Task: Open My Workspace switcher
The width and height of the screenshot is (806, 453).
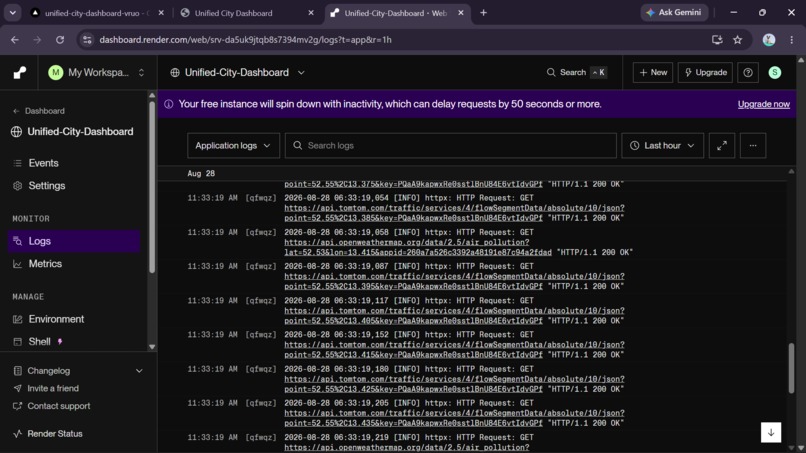Action: point(97,73)
